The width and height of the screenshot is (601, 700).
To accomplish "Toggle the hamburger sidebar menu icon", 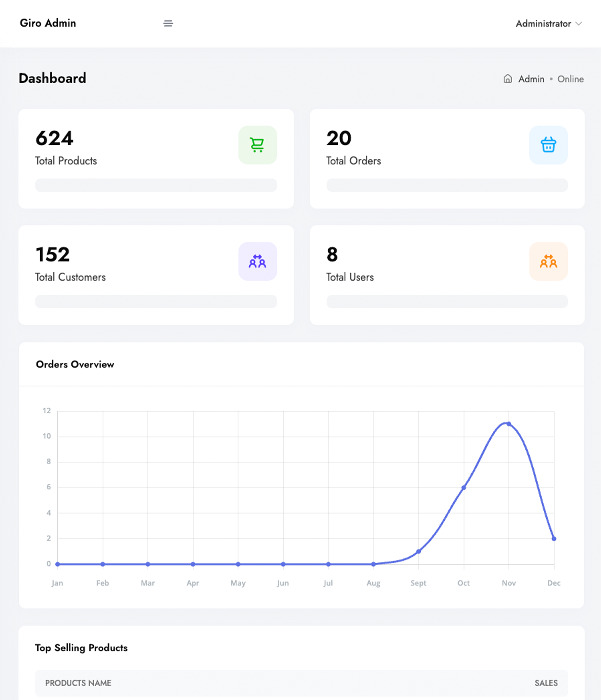I will tap(168, 23).
